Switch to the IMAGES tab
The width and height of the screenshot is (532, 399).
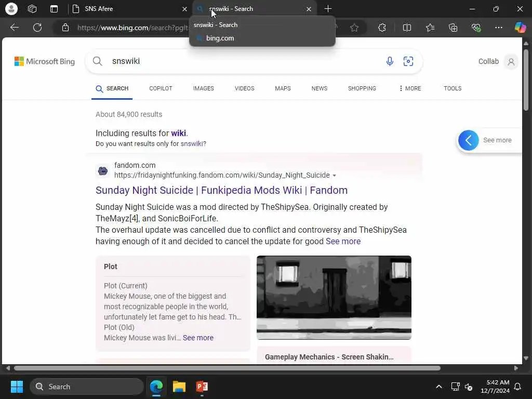pos(203,88)
